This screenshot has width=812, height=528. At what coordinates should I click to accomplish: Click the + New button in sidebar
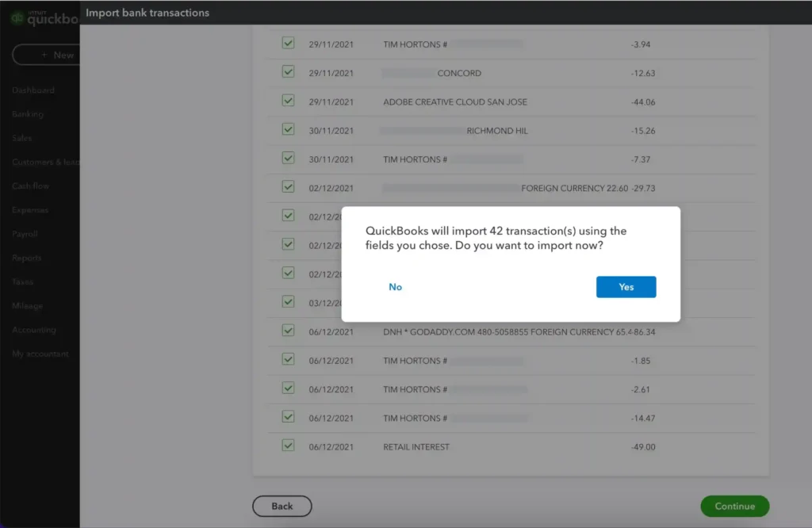(47, 55)
